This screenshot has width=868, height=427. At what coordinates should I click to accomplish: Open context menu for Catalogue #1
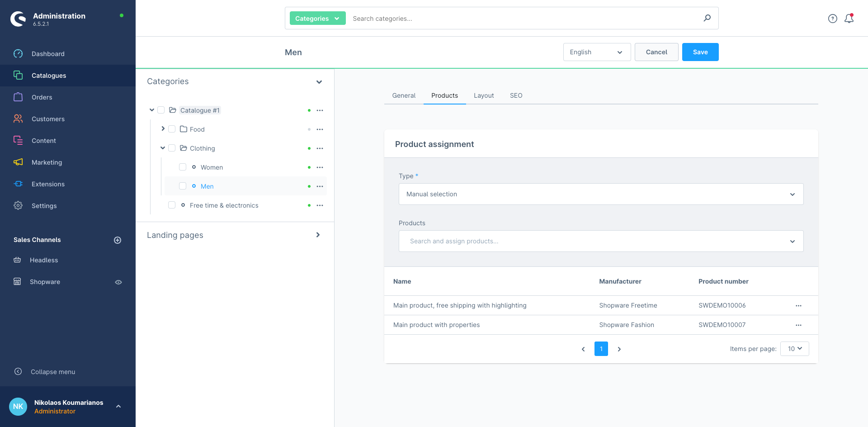[320, 110]
